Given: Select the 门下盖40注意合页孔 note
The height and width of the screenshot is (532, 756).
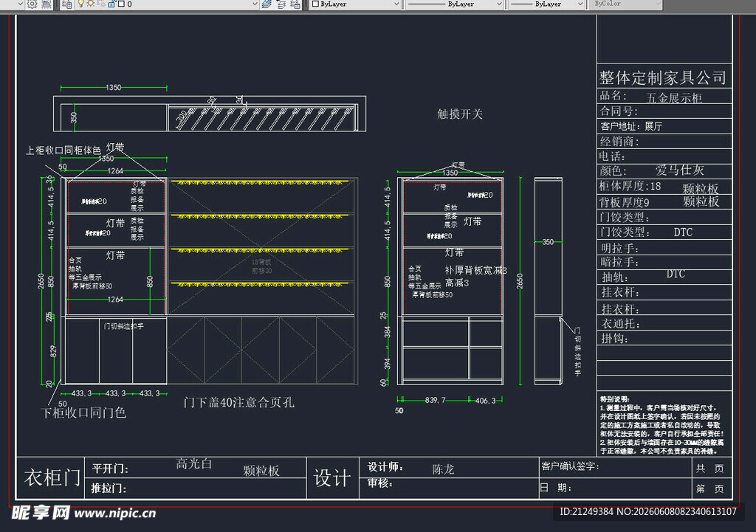Looking at the screenshot, I should (x=238, y=402).
